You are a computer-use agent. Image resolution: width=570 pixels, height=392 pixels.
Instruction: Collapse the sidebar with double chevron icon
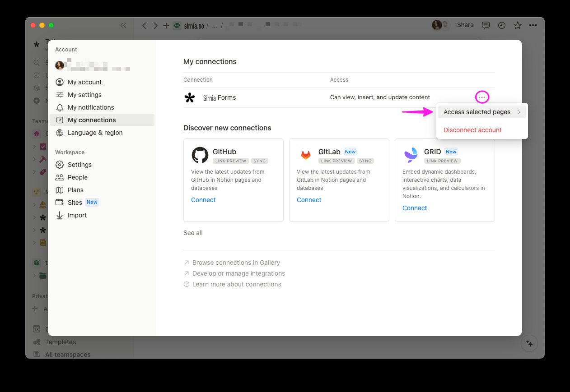(x=123, y=25)
